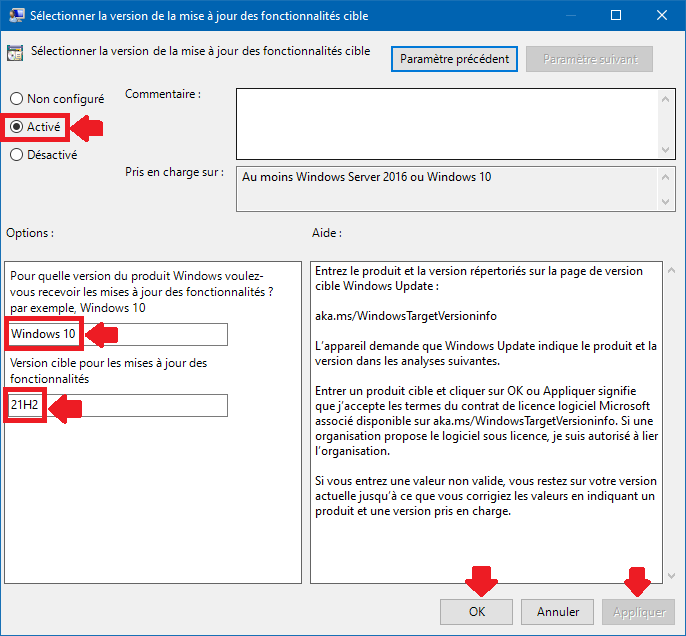Click the 'Pris en charge sur :' label
Viewport: 686px width, 636px height.
[x=174, y=172]
